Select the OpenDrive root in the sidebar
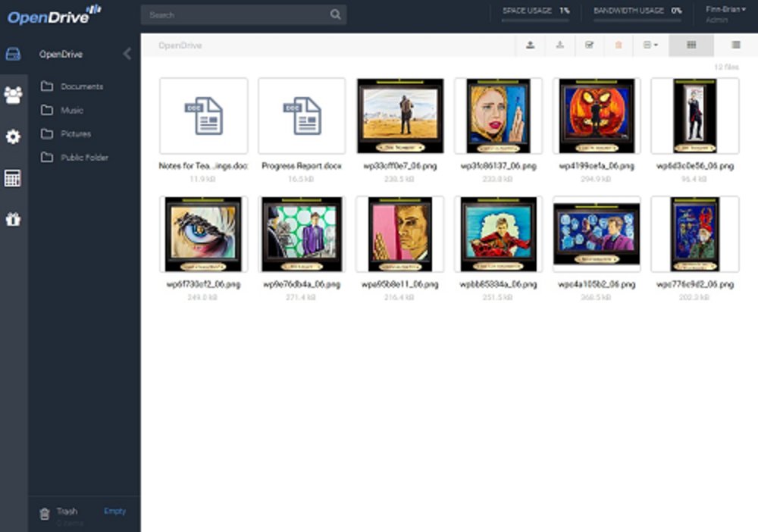Viewport: 758px width, 532px height. point(61,54)
